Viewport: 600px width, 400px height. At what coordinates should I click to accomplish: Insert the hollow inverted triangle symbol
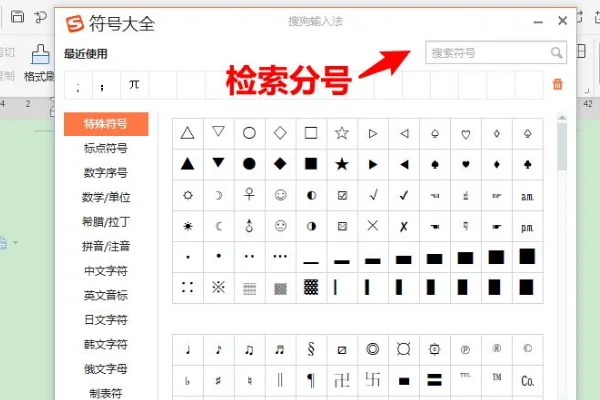point(218,133)
